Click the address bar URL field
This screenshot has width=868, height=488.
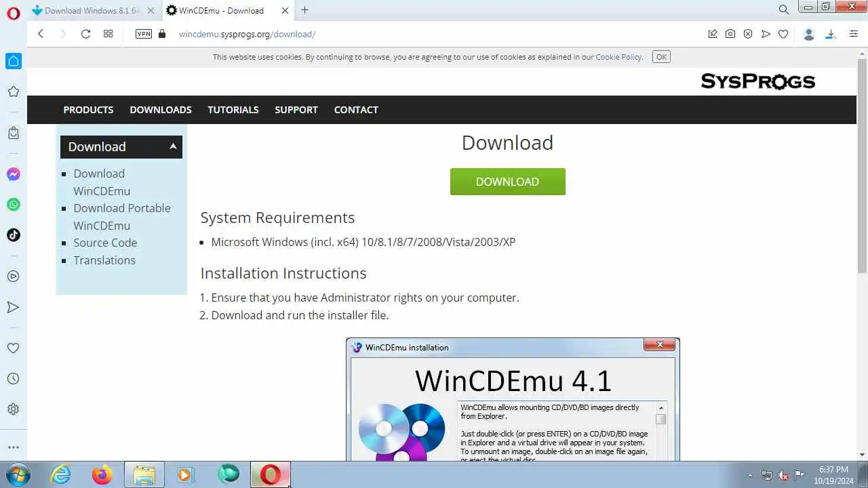coord(434,34)
